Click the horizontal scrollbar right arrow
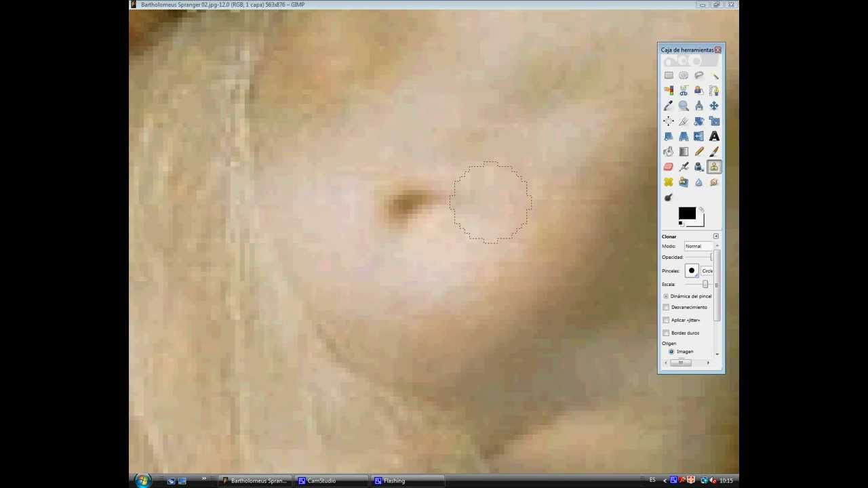The height and width of the screenshot is (488, 868). (x=708, y=363)
